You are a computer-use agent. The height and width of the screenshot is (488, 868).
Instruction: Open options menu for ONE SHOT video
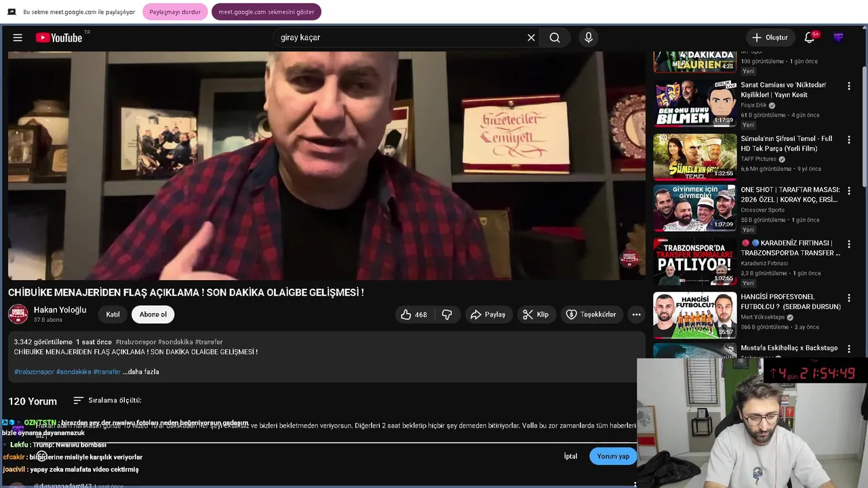[848, 191]
